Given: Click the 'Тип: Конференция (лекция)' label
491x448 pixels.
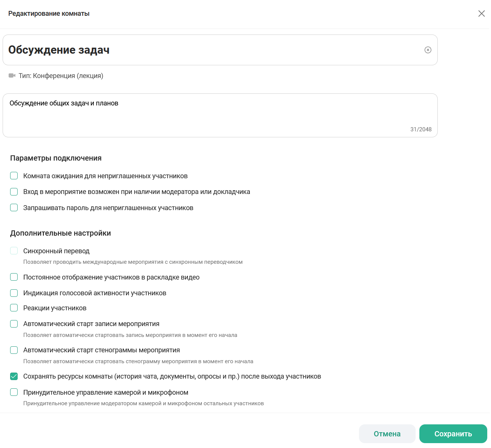Looking at the screenshot, I should [61, 76].
